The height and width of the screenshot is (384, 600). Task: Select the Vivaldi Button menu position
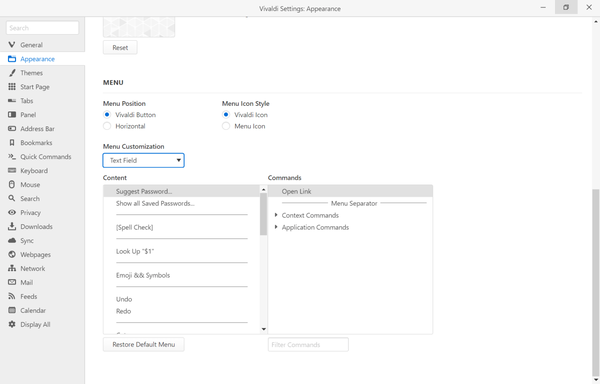[107, 115]
